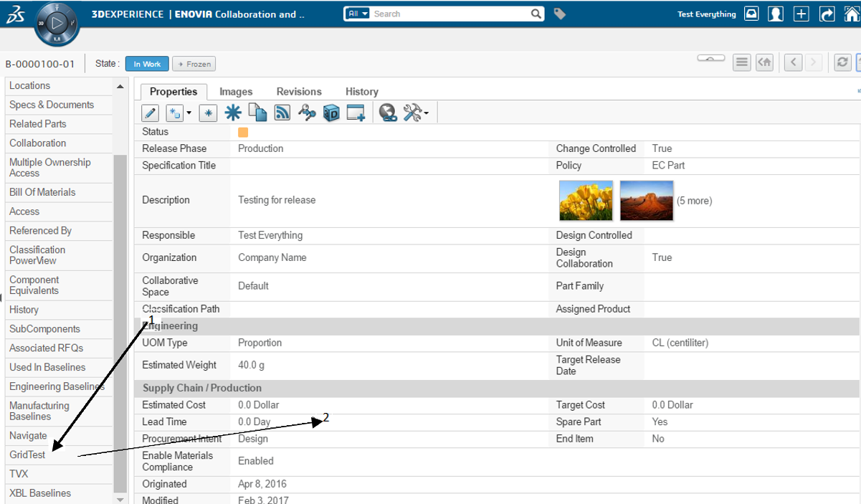Switch to the Revisions tab
The image size is (861, 504).
point(299,92)
